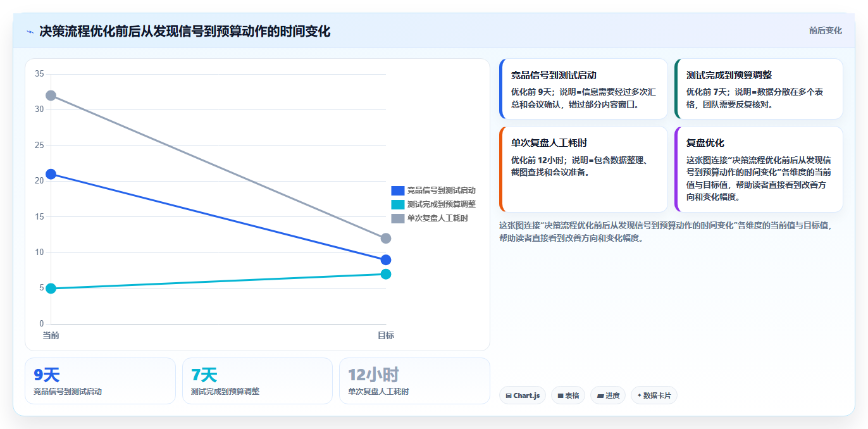Select the 单次复盘人工耗时 info card heading

[x=549, y=143]
